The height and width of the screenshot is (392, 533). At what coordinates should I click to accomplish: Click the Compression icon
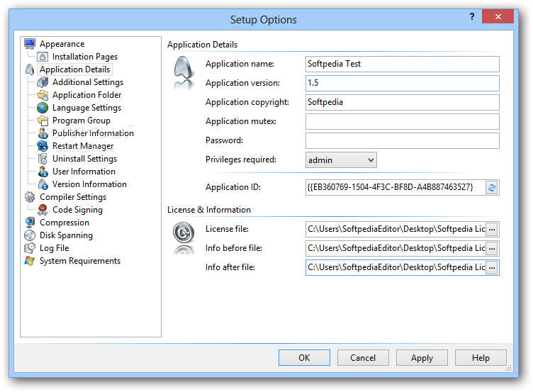click(x=30, y=223)
